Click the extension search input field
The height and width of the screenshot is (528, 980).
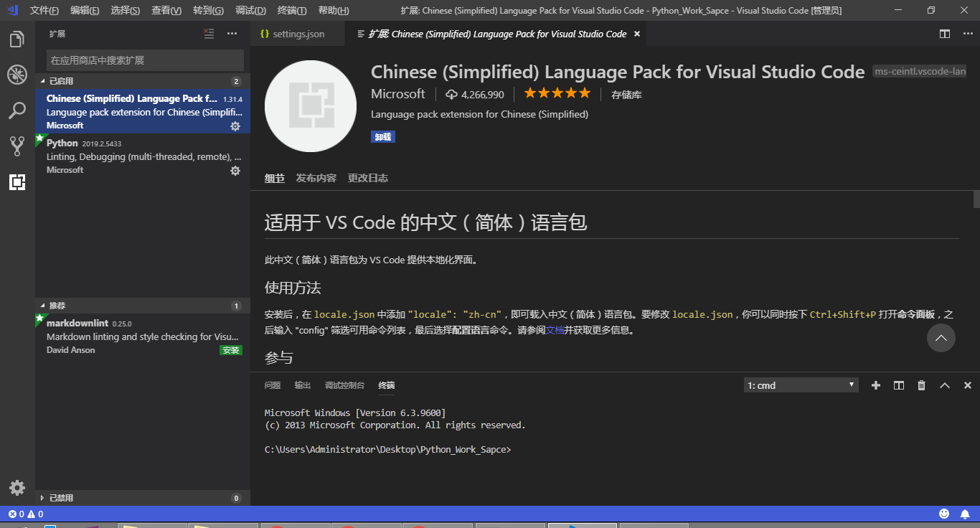146,60
